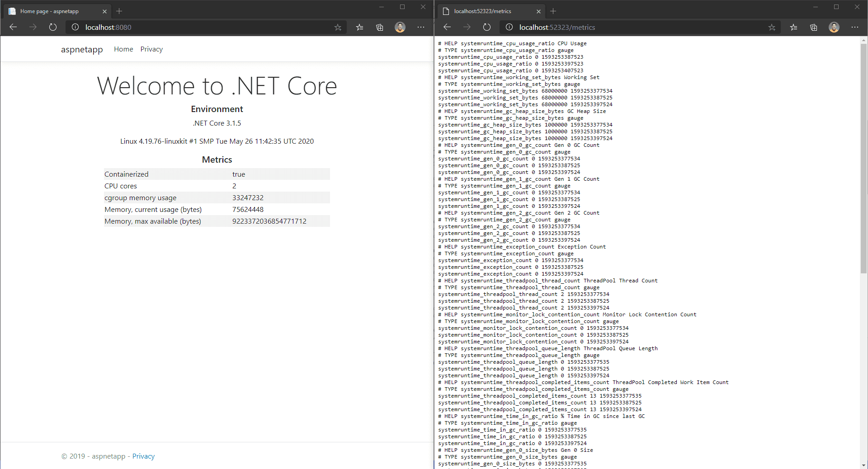The height and width of the screenshot is (469, 868).
Task: Open Collections in metrics window
Action: click(x=814, y=27)
